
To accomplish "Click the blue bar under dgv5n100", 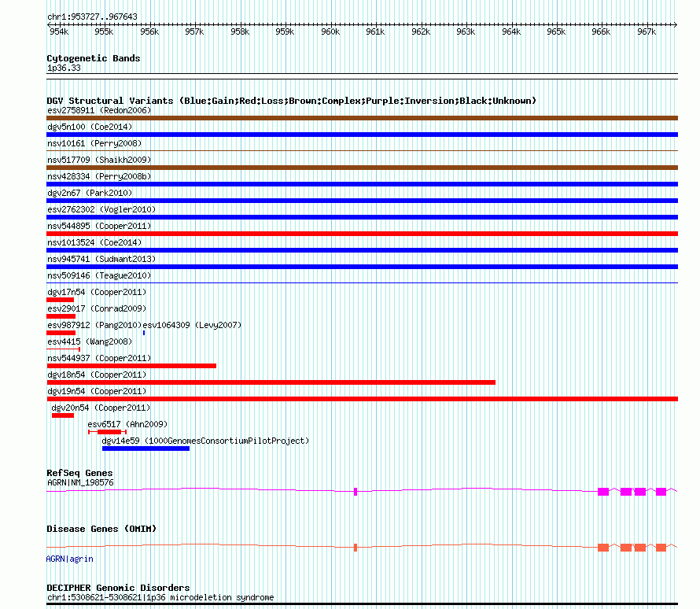I will (x=362, y=135).
